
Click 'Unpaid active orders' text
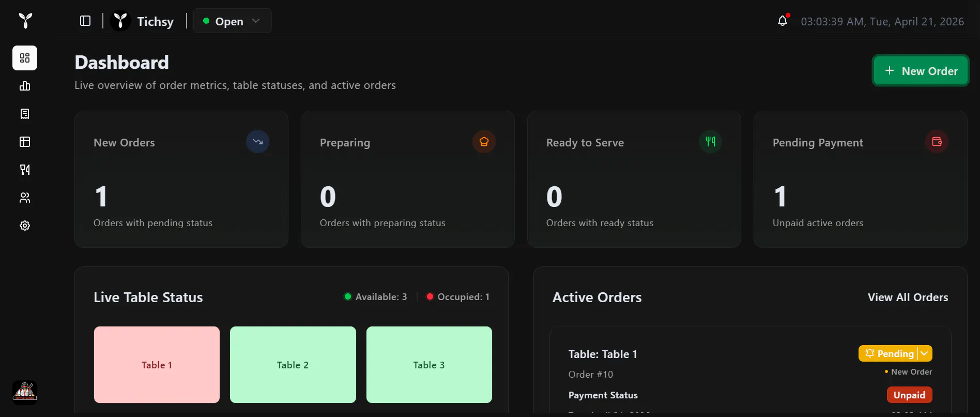[818, 223]
